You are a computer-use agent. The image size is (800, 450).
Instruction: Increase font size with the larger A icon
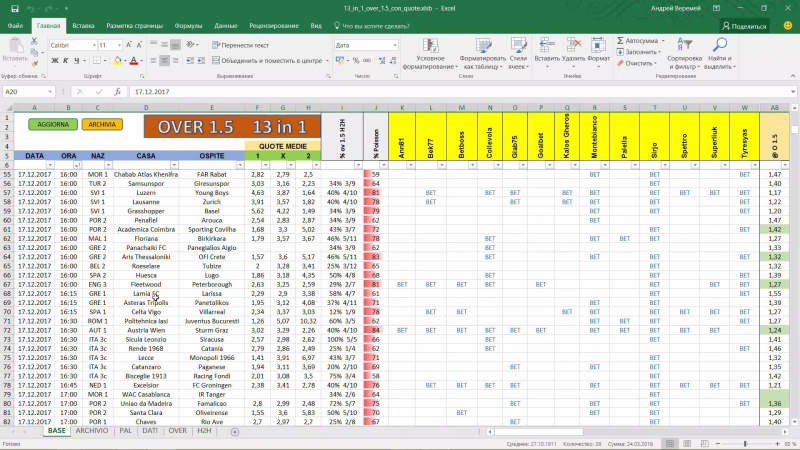point(129,45)
